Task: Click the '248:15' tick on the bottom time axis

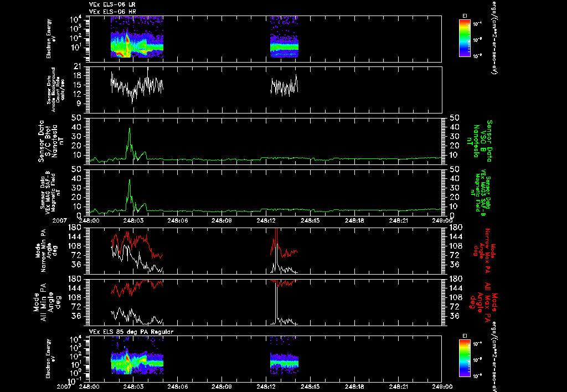Action: coord(310,386)
